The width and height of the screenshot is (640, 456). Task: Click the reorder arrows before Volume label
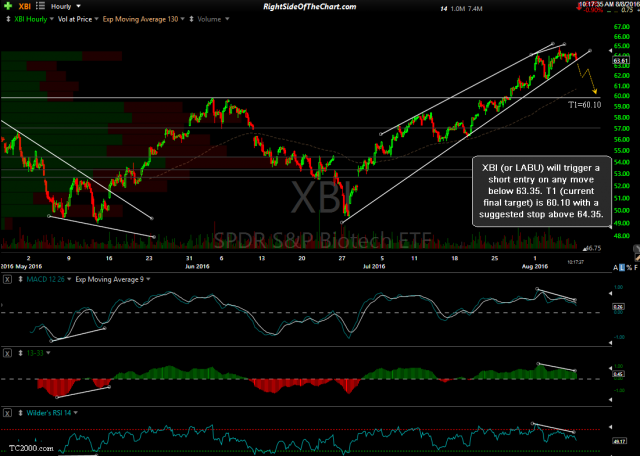click(191, 19)
